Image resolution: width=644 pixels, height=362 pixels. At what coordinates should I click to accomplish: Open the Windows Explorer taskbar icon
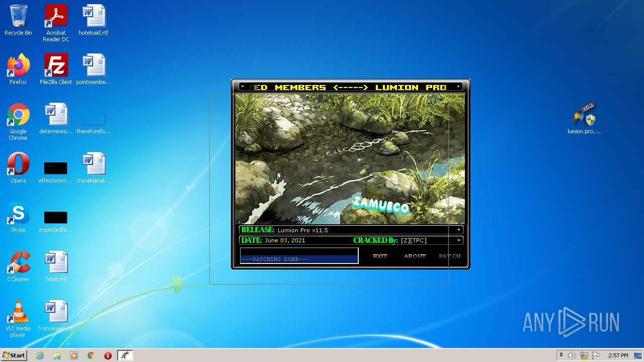57,355
